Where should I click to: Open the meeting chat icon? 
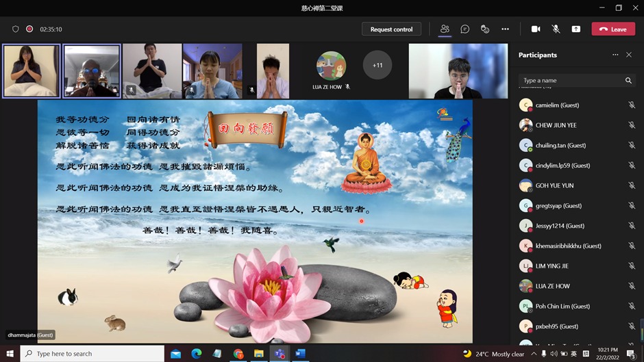[x=465, y=29]
